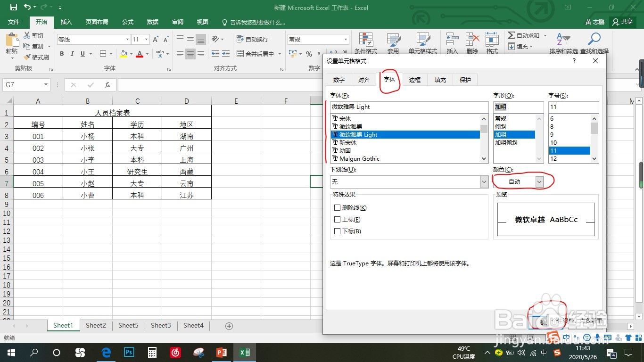Open the Formulas (公式) ribbon tab

click(x=128, y=22)
